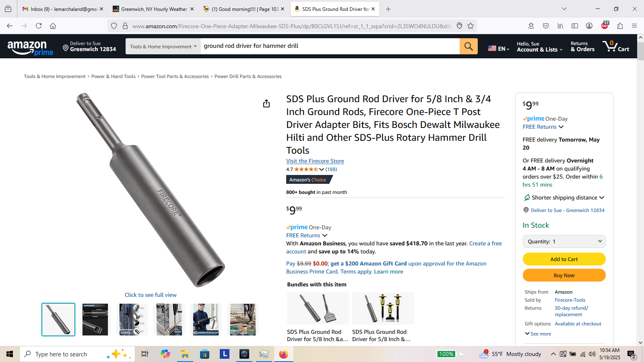The image size is (644, 362).
Task: Click the Amazon Prime logo
Action: [30, 48]
